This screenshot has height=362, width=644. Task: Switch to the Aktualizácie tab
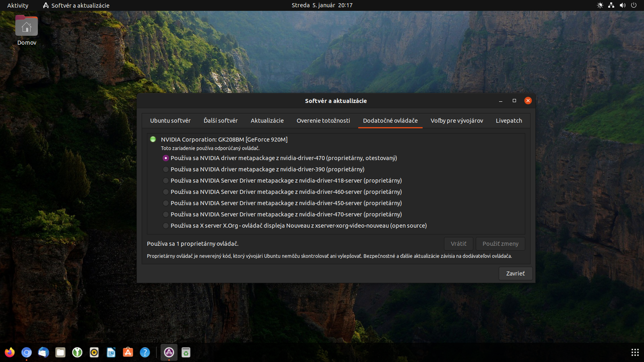coord(267,121)
